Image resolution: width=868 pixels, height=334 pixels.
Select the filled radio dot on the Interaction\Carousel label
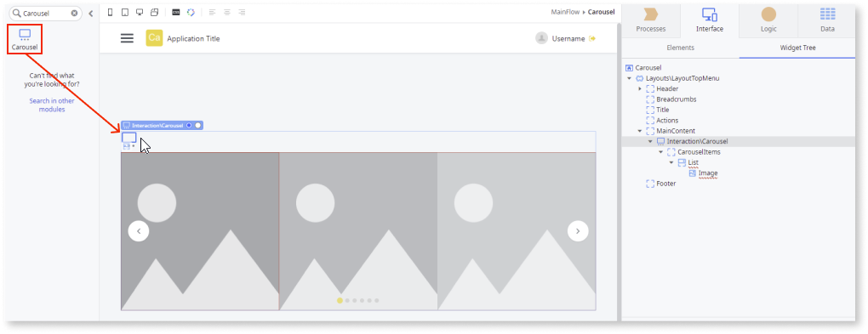[189, 126]
